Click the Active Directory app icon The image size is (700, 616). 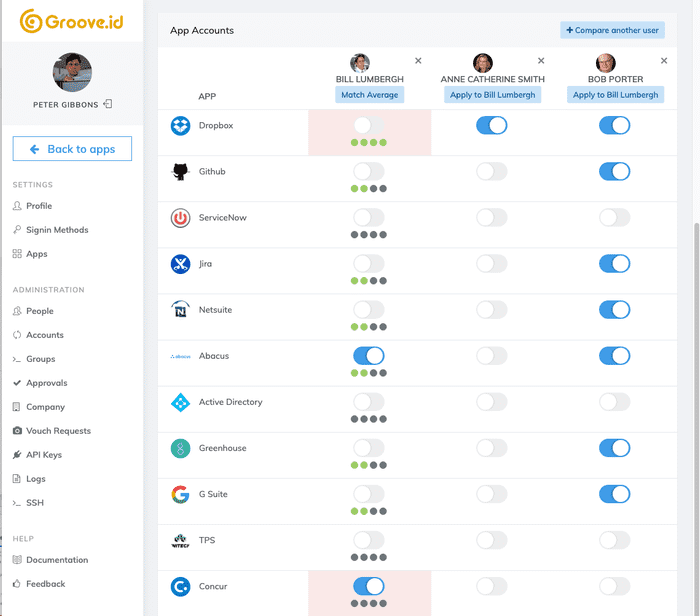pos(180,402)
